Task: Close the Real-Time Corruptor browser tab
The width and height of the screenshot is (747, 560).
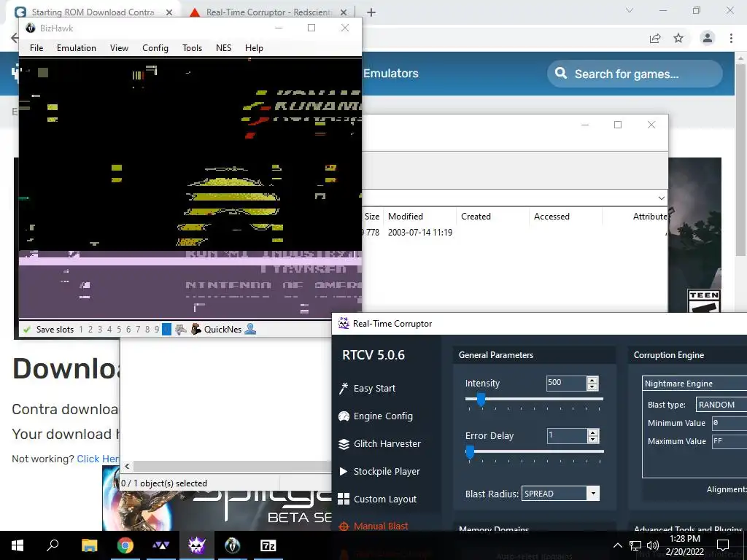Action: pyautogui.click(x=344, y=12)
